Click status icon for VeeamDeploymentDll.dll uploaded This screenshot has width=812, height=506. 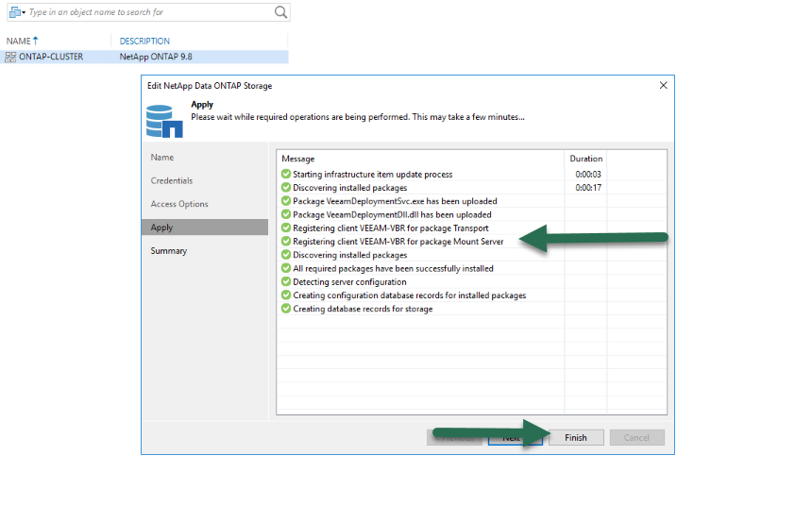click(x=286, y=214)
